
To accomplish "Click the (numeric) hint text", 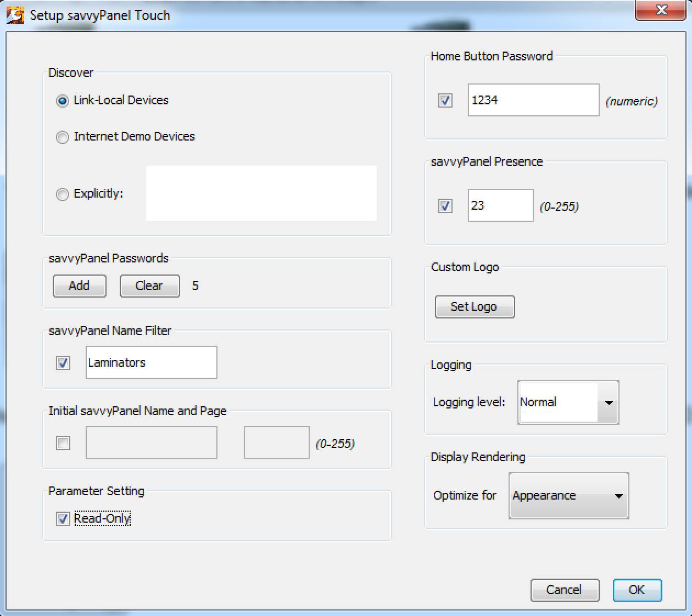I will coord(632,102).
